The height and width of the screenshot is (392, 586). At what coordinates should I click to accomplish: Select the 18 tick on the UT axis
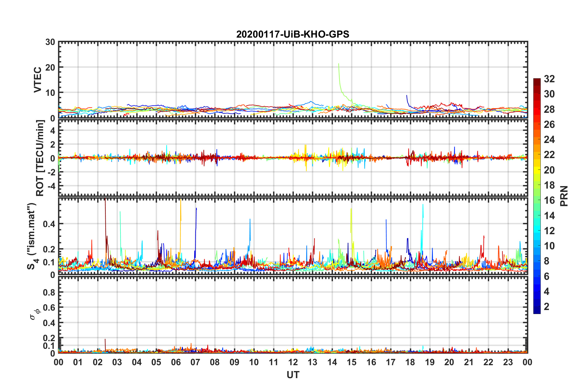pyautogui.click(x=410, y=362)
